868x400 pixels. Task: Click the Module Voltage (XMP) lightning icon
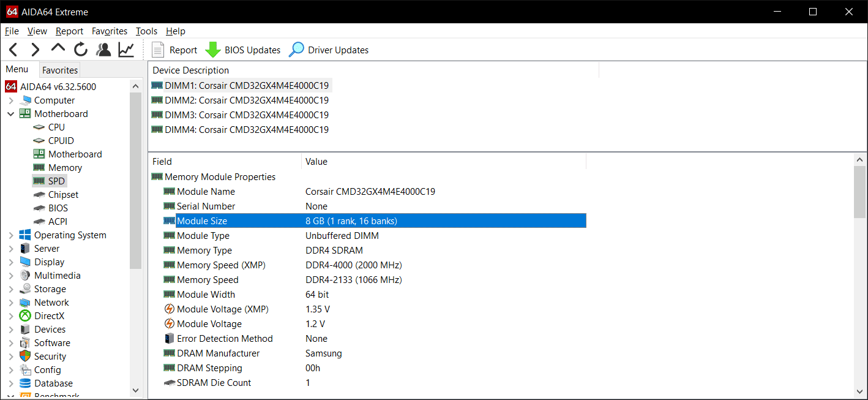(x=170, y=309)
